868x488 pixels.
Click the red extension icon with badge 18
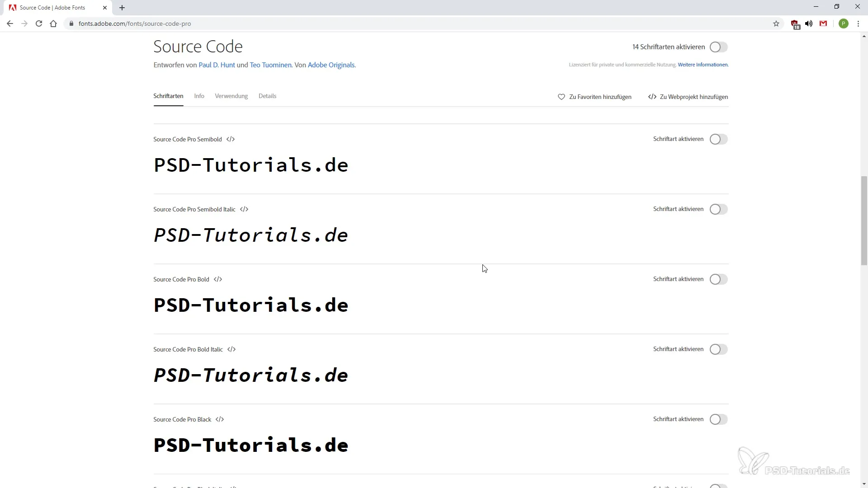(x=795, y=24)
